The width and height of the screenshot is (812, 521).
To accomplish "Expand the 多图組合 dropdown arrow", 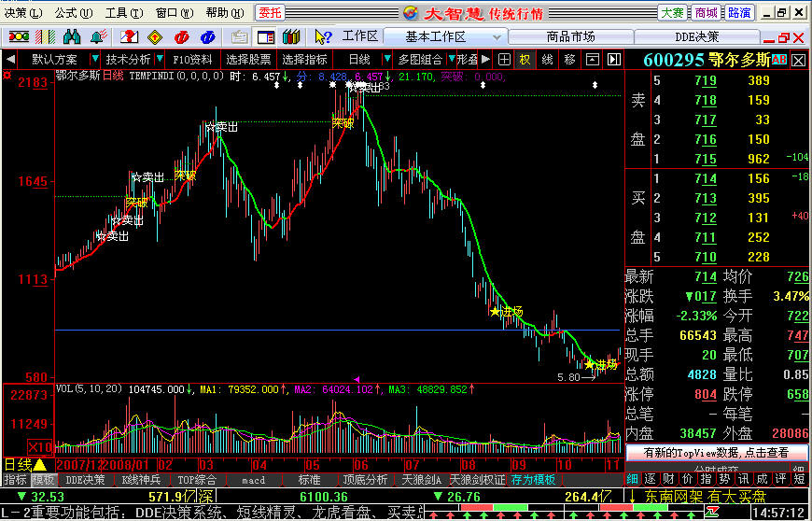I will (452, 59).
